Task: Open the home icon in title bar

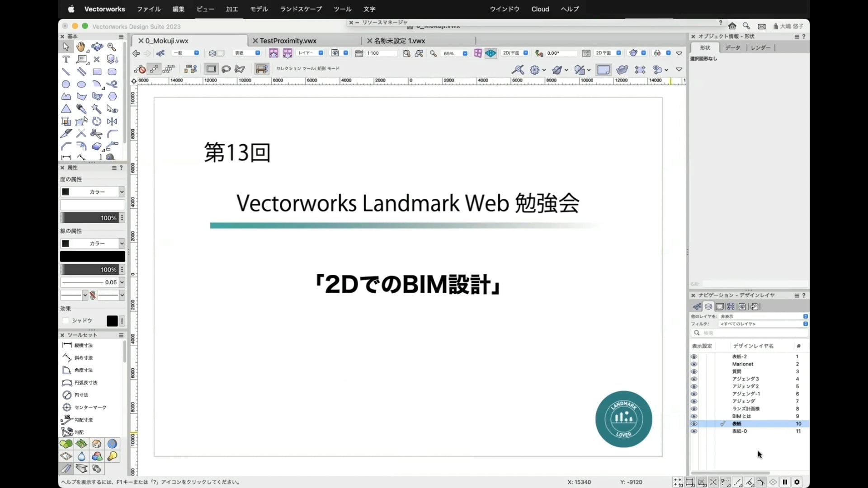Action: (732, 26)
